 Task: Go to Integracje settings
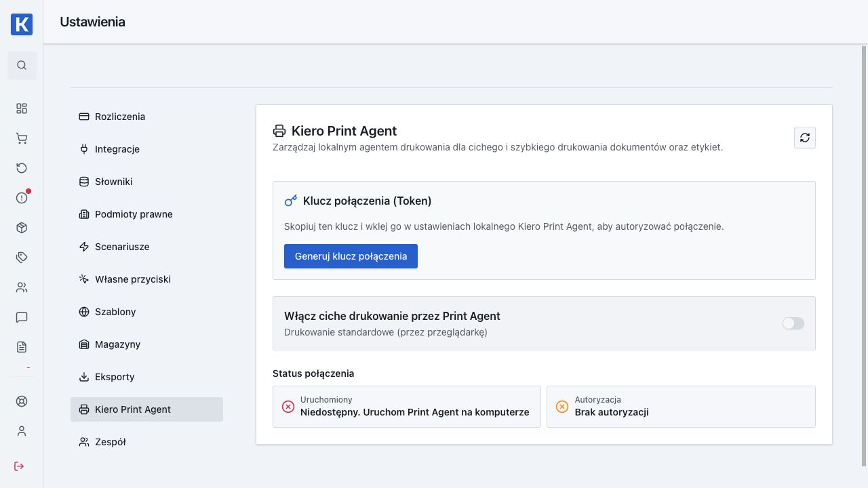146,149
